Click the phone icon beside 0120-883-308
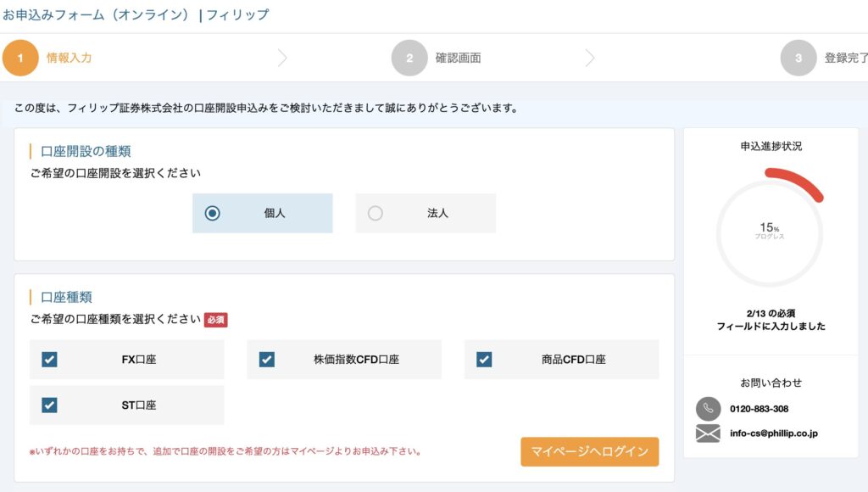868x492 pixels. (x=708, y=409)
